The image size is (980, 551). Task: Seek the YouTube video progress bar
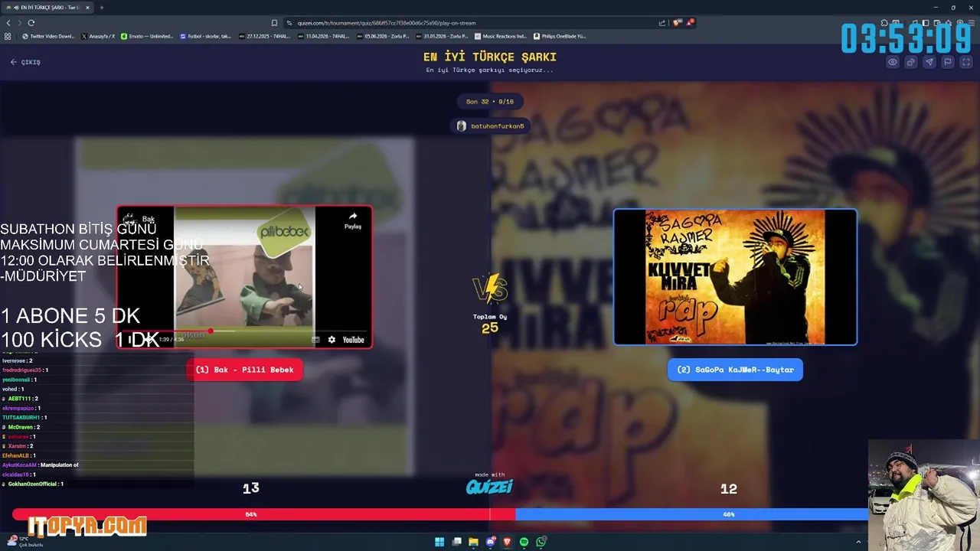[245, 331]
